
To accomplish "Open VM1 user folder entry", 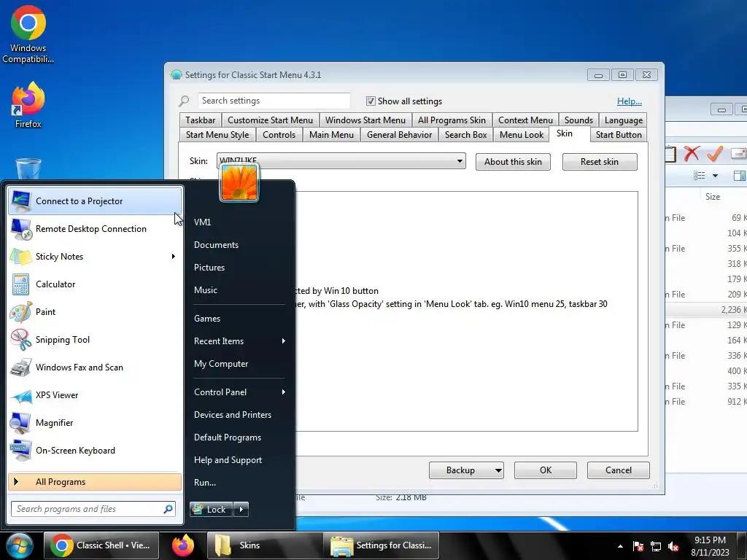I will point(203,222).
